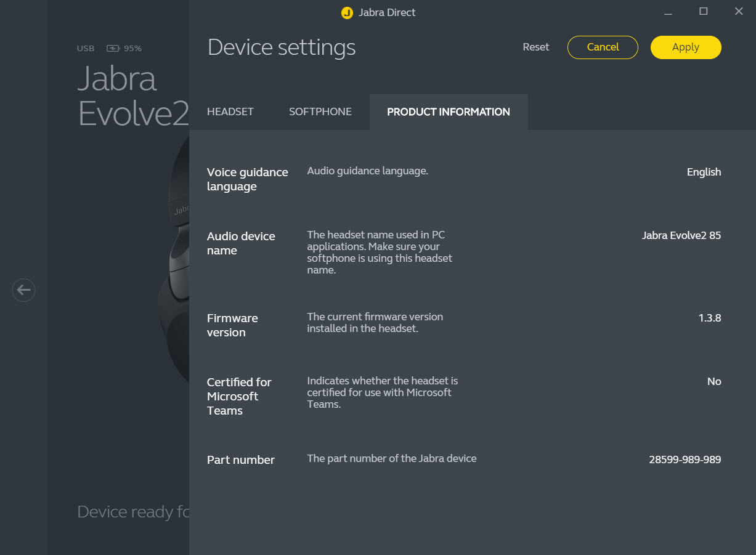Click the Jabra Evolve2 85 audio device name
The height and width of the screenshot is (555, 756).
click(x=681, y=235)
